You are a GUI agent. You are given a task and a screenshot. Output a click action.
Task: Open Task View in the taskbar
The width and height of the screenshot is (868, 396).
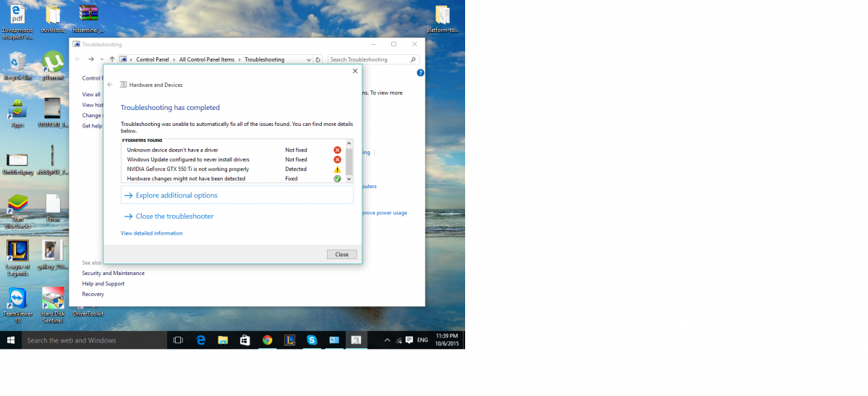tap(178, 340)
